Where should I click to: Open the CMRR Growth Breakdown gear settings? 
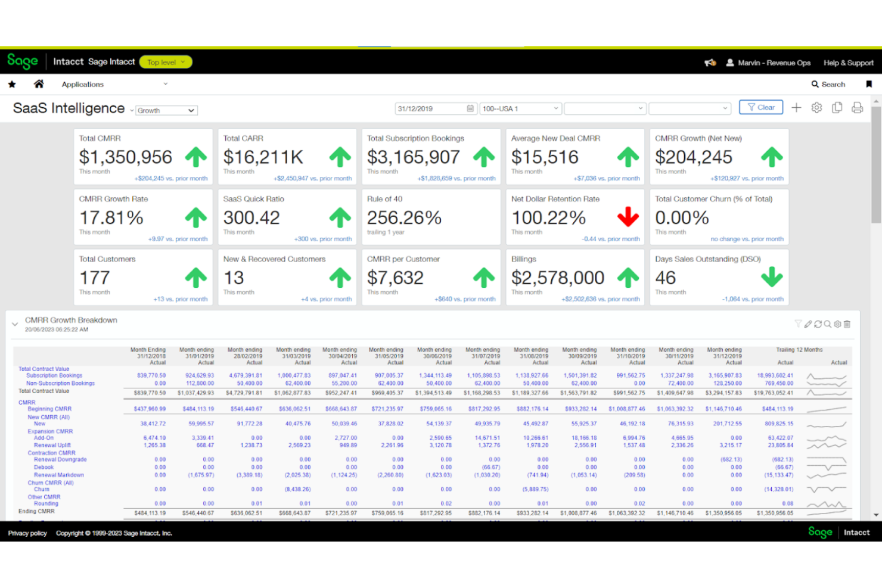pyautogui.click(x=837, y=324)
